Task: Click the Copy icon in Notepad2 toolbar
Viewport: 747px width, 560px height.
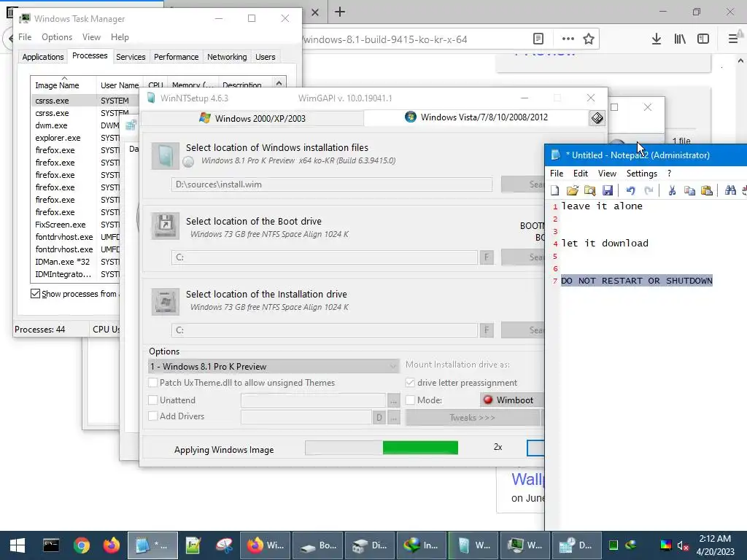Action: coord(689,190)
